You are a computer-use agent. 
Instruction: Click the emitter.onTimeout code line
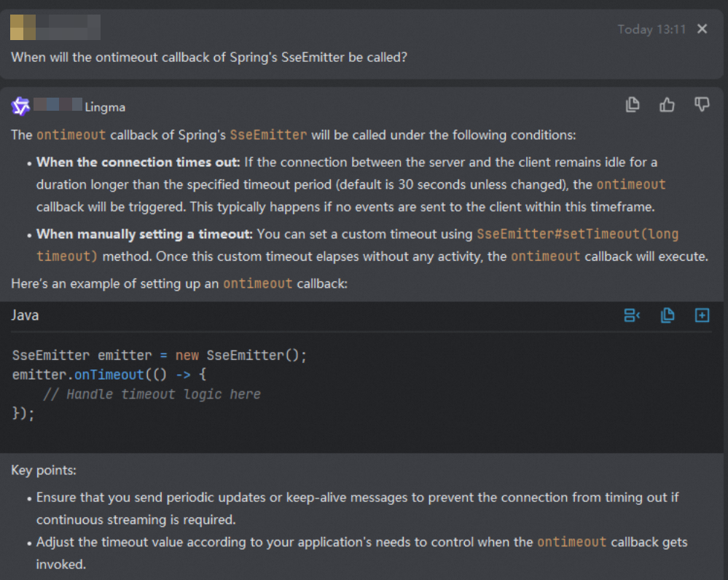(x=109, y=375)
